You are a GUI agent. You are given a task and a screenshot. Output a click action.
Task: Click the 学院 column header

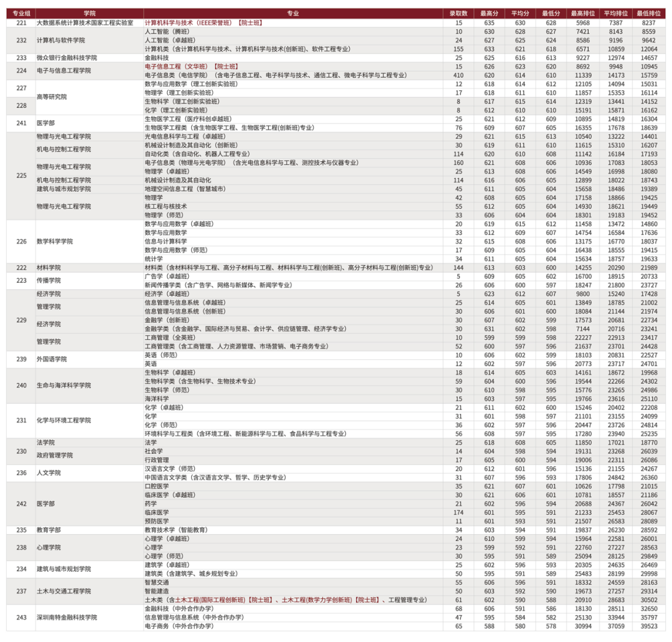coord(90,13)
